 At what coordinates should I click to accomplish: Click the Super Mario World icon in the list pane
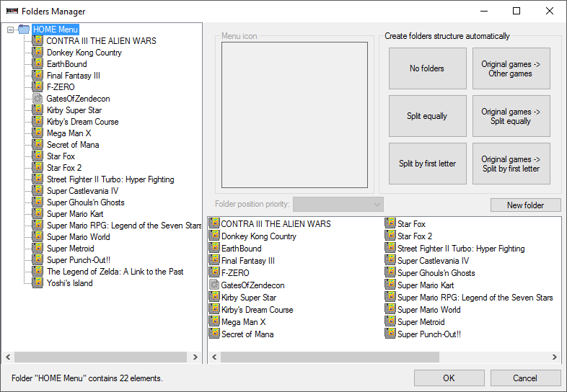[390, 310]
